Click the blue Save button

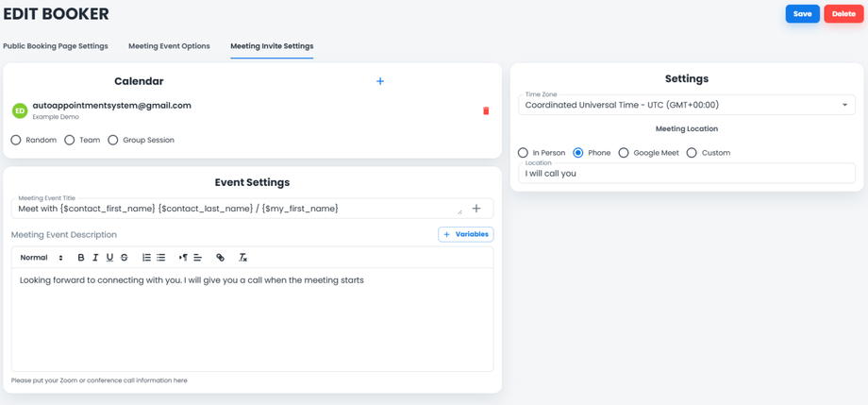(x=802, y=14)
